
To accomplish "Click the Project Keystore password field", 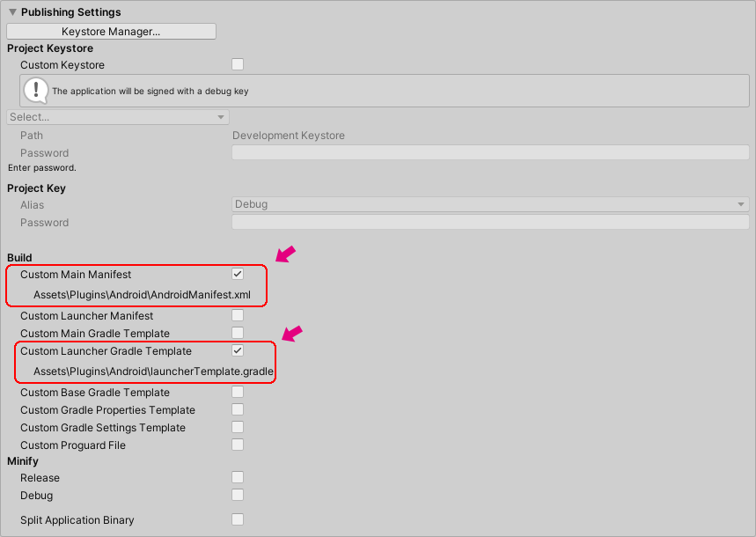I will click(x=490, y=152).
